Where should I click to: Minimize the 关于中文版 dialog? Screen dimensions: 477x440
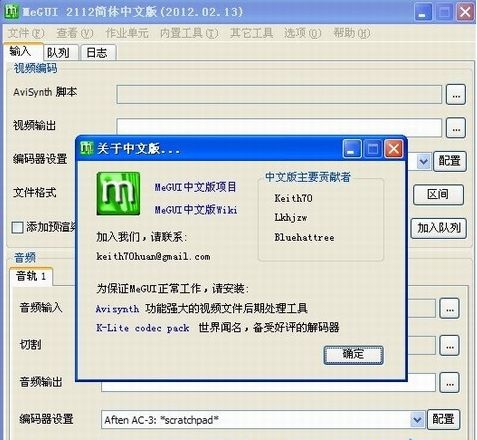(352, 148)
